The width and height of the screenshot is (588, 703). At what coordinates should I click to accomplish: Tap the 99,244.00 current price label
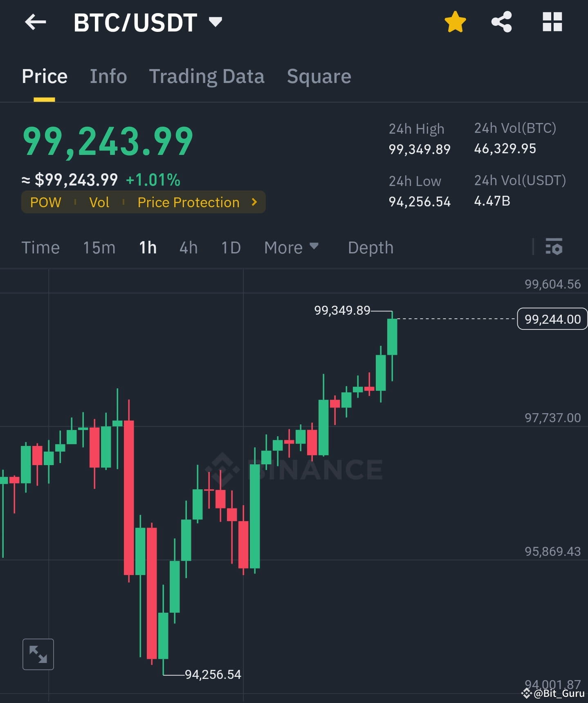552,319
